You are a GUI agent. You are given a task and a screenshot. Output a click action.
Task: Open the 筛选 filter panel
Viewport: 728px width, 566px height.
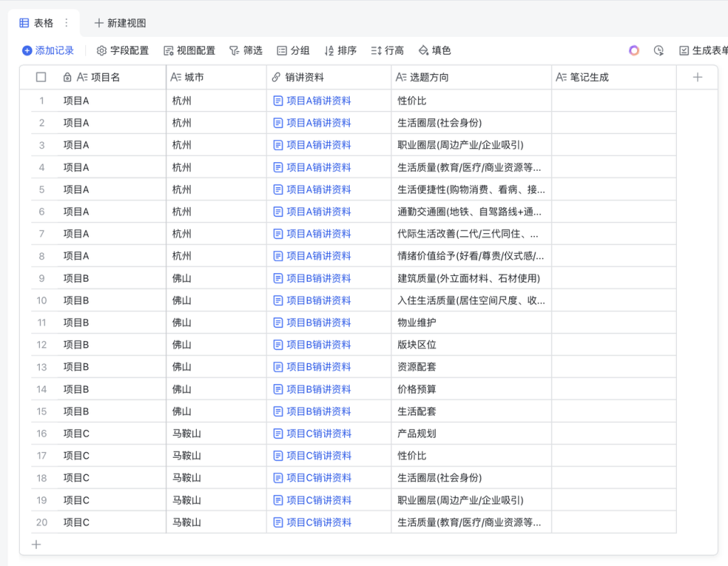(x=246, y=50)
